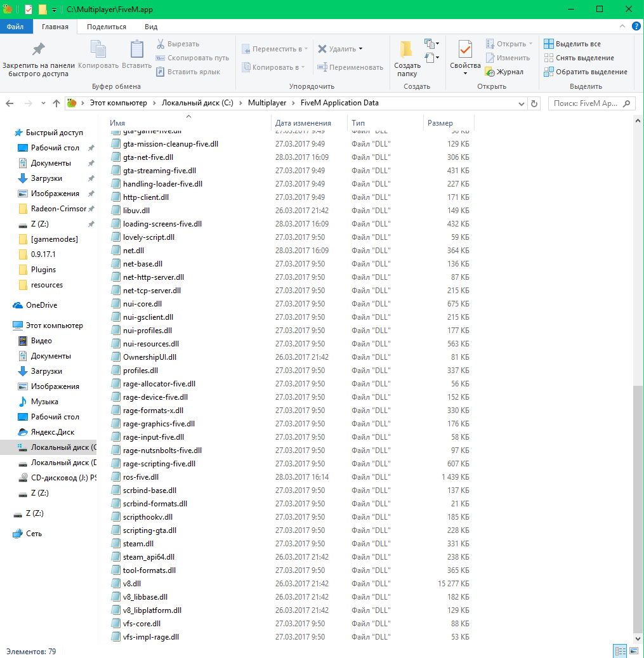Pin folder to Quick Access panel
This screenshot has width=644, height=658.
[38, 59]
